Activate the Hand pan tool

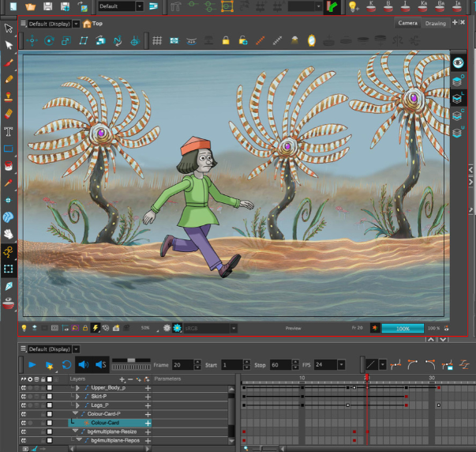tap(9, 234)
